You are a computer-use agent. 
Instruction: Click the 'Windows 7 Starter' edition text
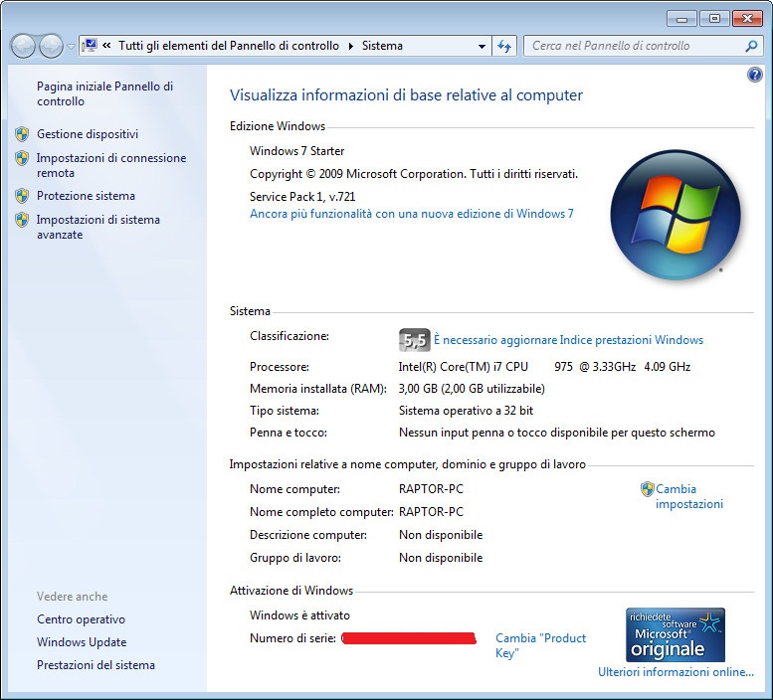pyautogui.click(x=296, y=151)
